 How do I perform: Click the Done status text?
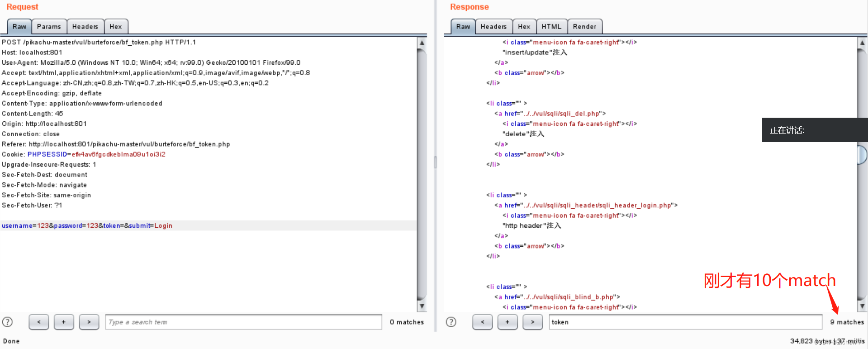pyautogui.click(x=11, y=341)
